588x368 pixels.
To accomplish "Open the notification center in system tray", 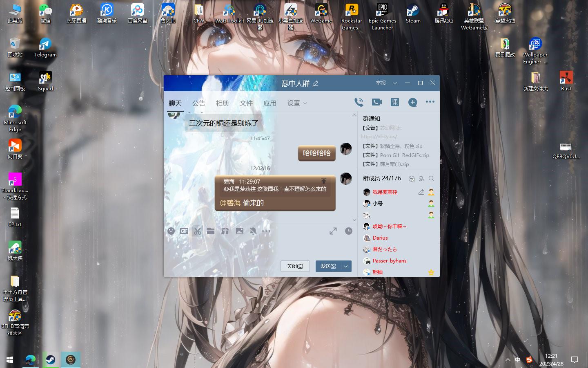I will (x=575, y=360).
